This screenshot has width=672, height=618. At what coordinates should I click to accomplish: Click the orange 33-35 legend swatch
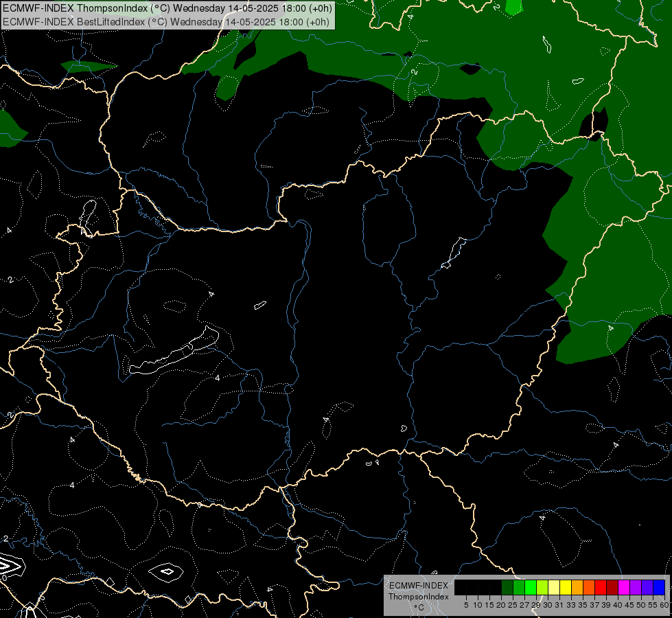pyautogui.click(x=577, y=587)
